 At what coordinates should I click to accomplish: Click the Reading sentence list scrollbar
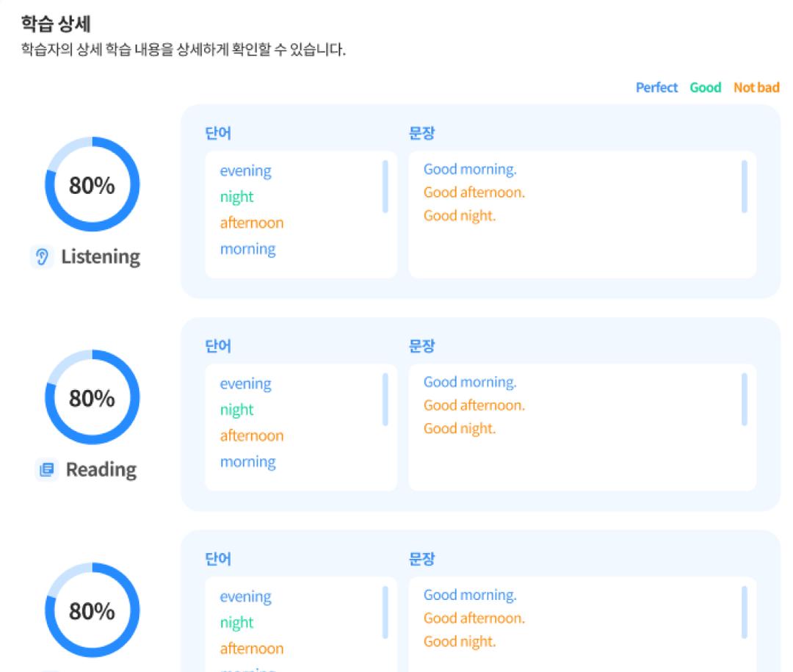[744, 400]
